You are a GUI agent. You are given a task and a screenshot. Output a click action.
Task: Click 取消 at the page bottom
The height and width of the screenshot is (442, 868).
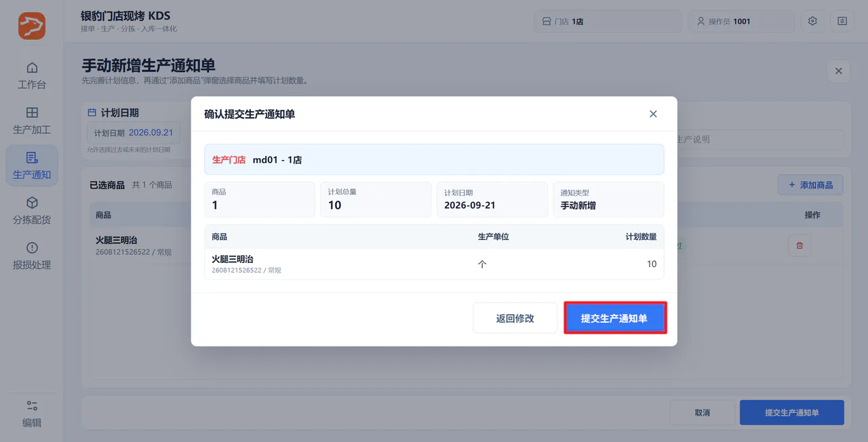703,412
